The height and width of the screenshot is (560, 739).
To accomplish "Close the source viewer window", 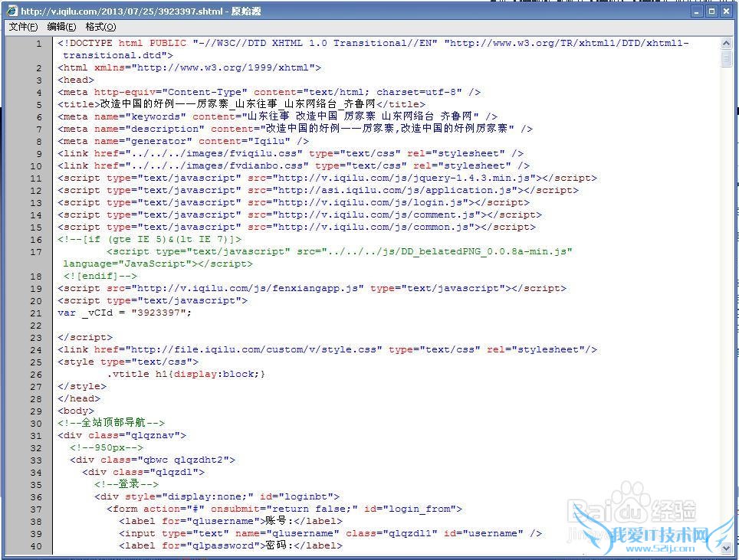I will tap(726, 11).
